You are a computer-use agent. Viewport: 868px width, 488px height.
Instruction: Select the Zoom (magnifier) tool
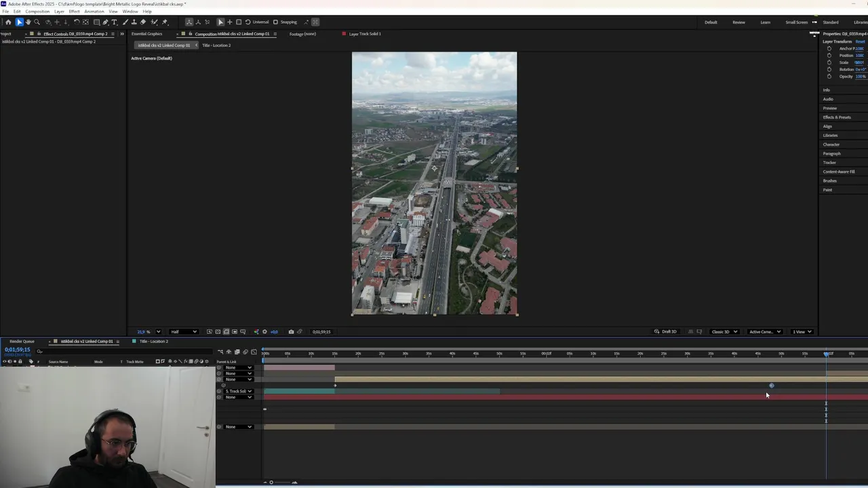coord(37,22)
